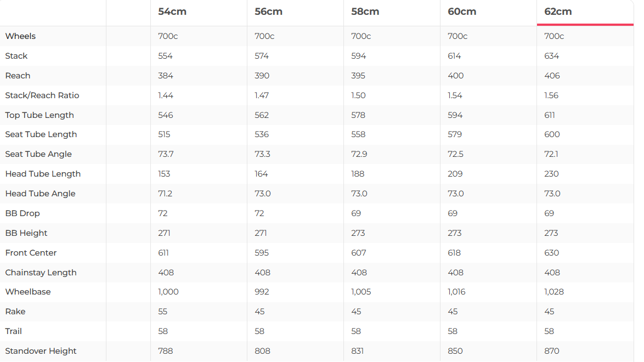Image resolution: width=644 pixels, height=362 pixels.
Task: Select the Stack/Reach Ratio row label
Action: click(x=42, y=95)
